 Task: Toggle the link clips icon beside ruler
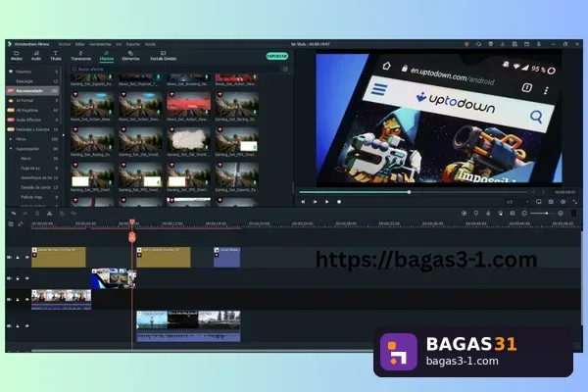coord(21,224)
